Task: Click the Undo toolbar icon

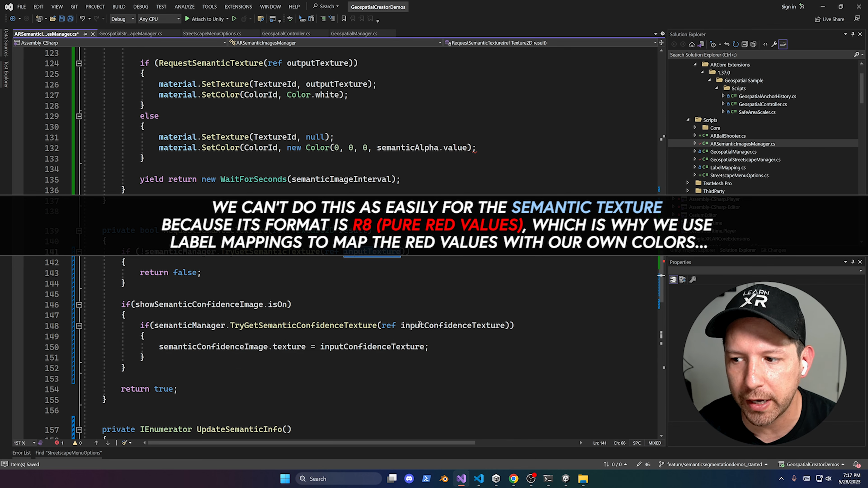Action: (x=82, y=19)
